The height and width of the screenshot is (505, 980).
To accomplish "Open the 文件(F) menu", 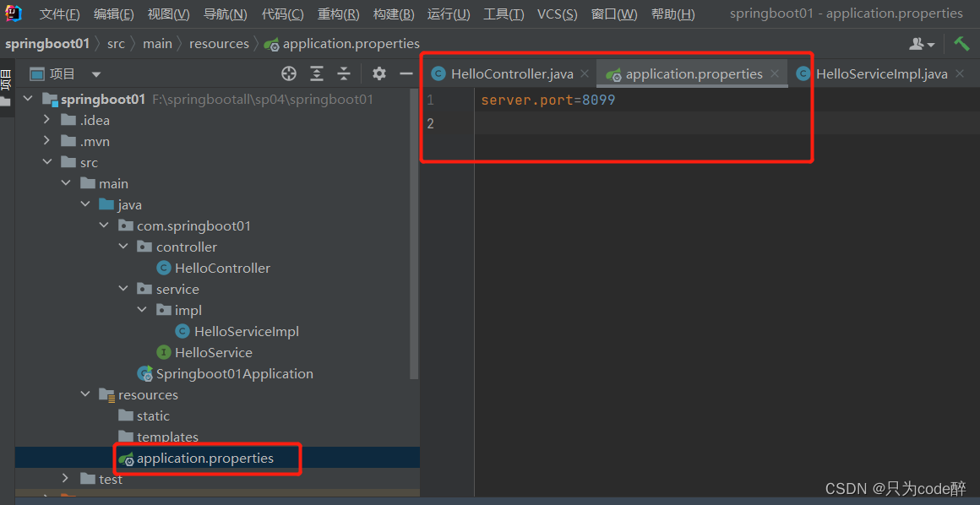I will (x=60, y=14).
